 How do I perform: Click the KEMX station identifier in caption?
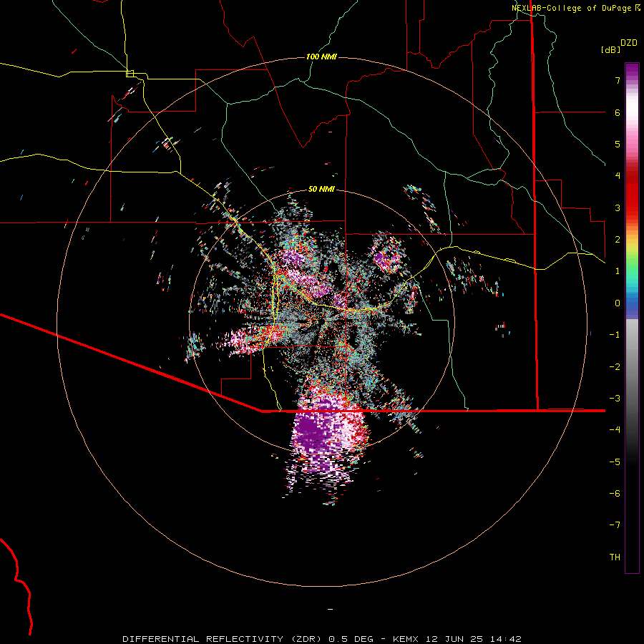coord(406,639)
